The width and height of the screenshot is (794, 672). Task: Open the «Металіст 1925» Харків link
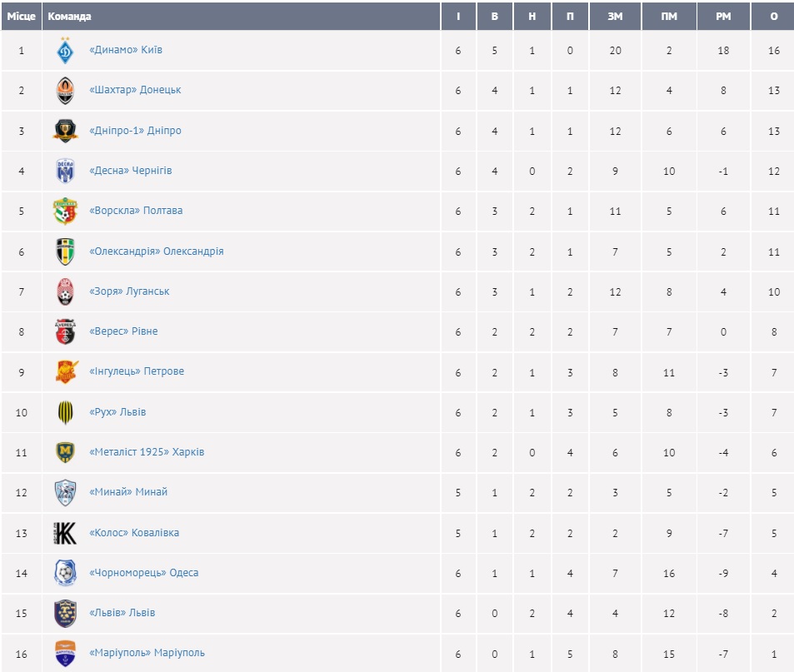147,452
